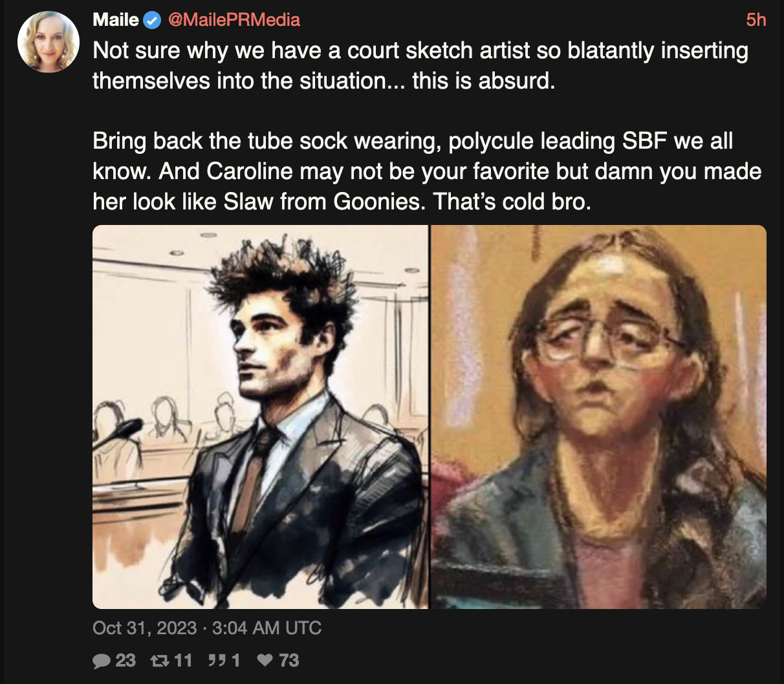
Task: Click the quote count 1
Action: click(235, 660)
